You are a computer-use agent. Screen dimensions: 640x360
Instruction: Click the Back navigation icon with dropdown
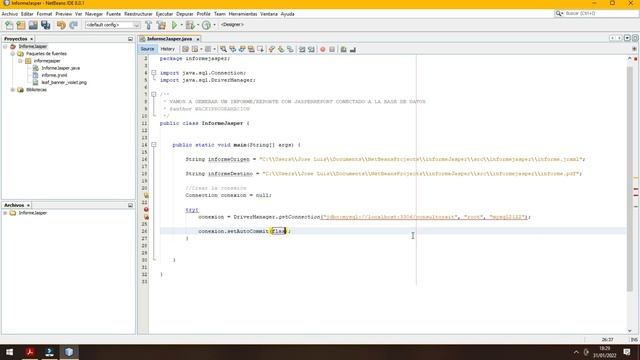(x=196, y=49)
